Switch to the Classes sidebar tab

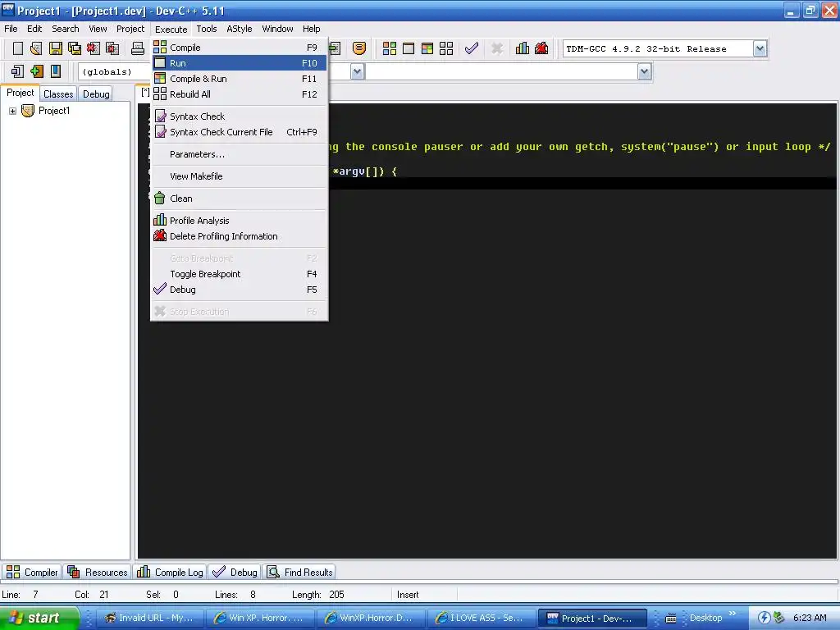point(58,94)
